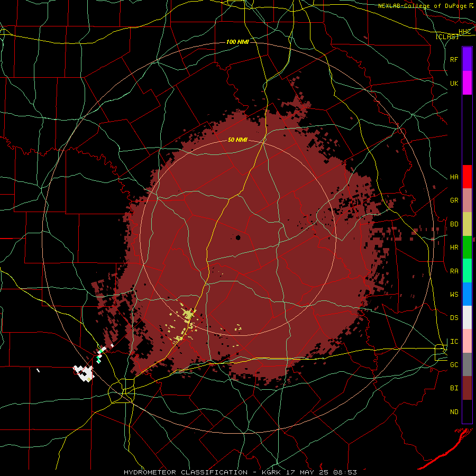Click the HHC product label
476x476 pixels.
click(464, 32)
